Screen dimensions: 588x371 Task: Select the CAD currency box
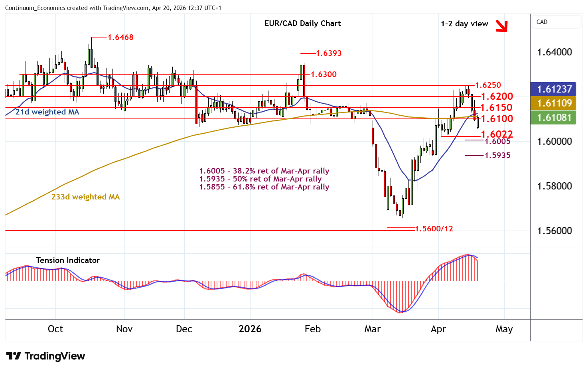556,22
